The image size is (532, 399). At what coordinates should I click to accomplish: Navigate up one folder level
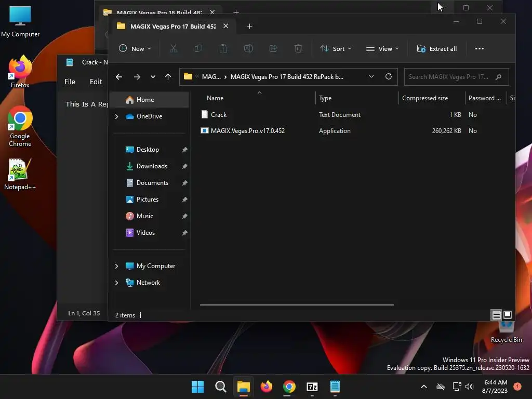tap(168, 77)
